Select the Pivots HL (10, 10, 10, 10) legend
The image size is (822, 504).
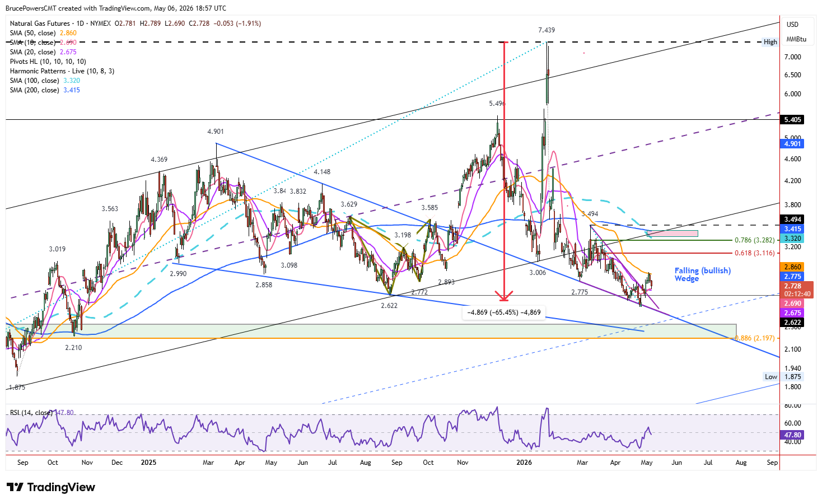[x=48, y=62]
